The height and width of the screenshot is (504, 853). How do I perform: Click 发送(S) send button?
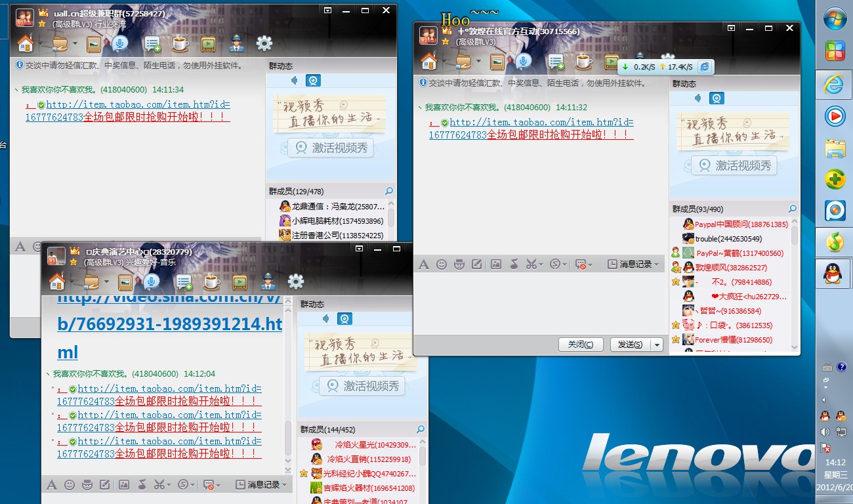(x=631, y=345)
